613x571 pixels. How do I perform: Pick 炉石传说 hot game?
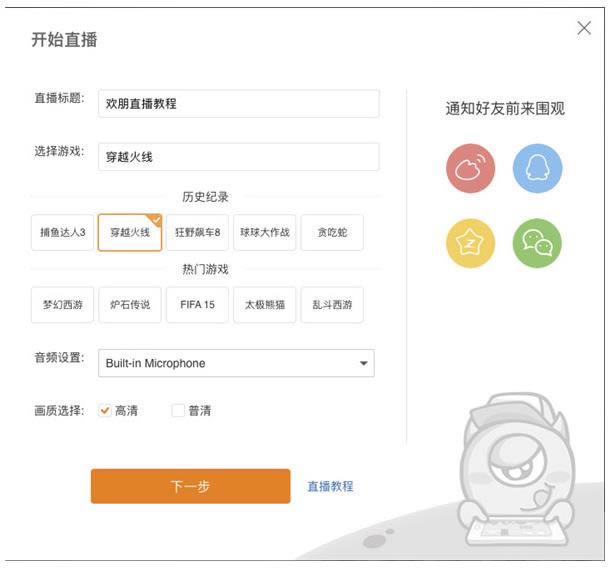(x=130, y=305)
